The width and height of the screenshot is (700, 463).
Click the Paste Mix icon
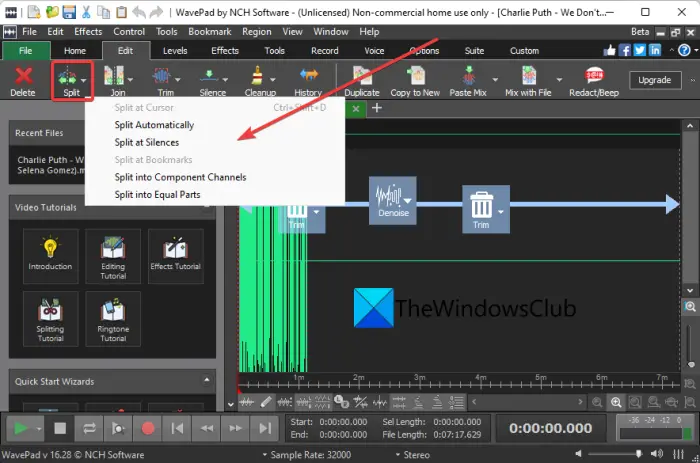point(468,76)
